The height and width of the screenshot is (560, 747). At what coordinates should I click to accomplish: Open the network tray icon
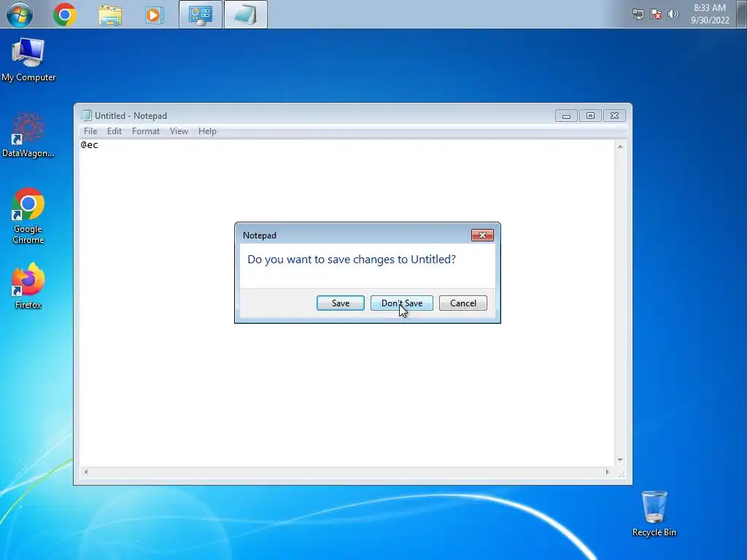click(638, 15)
